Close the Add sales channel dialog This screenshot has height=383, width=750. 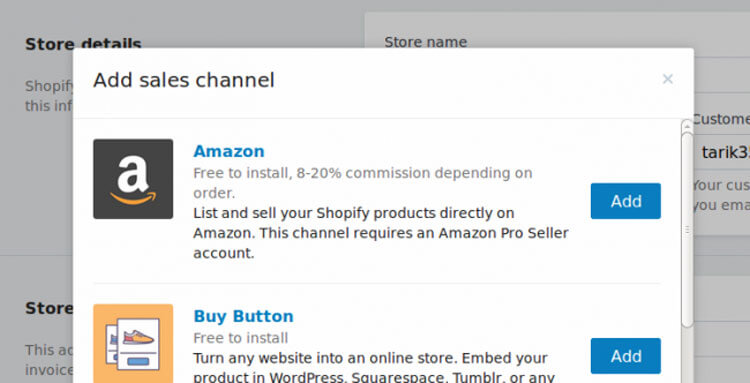pos(668,79)
